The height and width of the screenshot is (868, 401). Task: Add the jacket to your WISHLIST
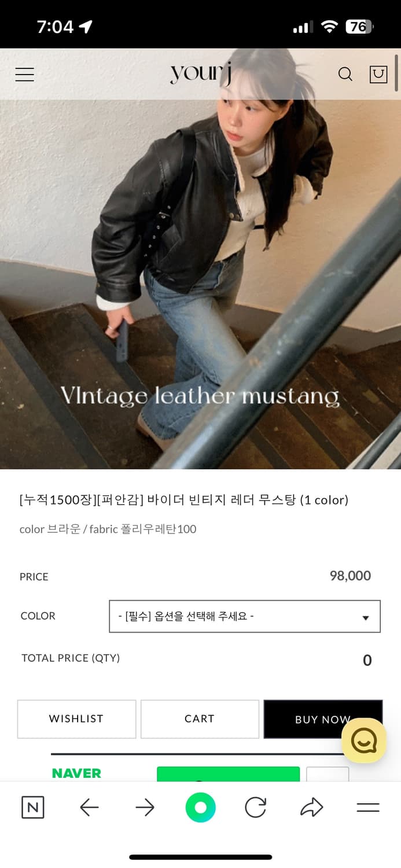[x=76, y=719]
